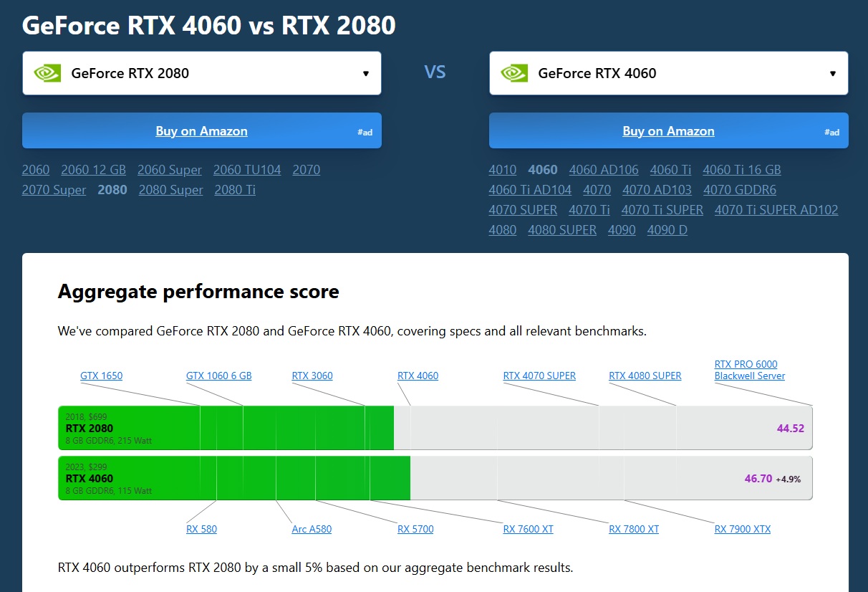Viewport: 868px width, 592px height.
Task: Click the NVIDIA logo beside GeForce RTX 4060
Action: tap(514, 73)
